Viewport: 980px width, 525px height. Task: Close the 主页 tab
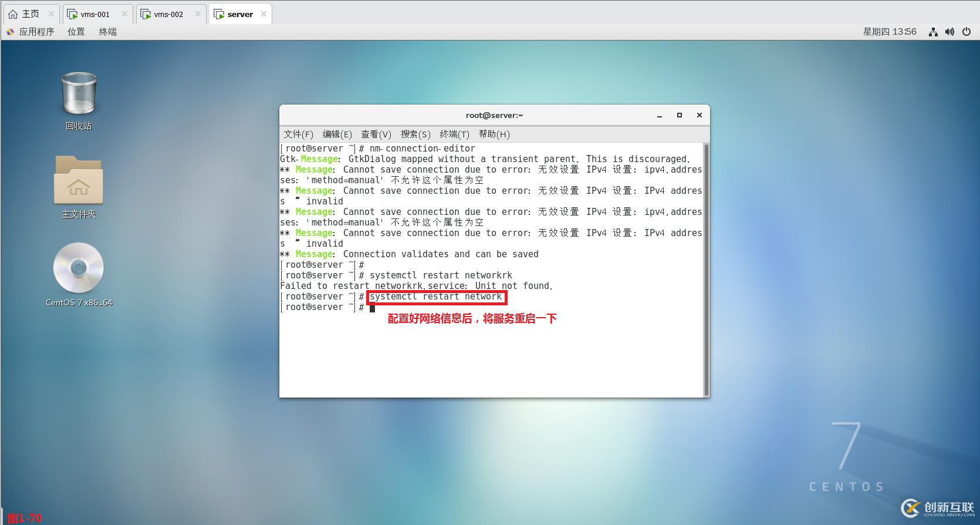pos(51,14)
